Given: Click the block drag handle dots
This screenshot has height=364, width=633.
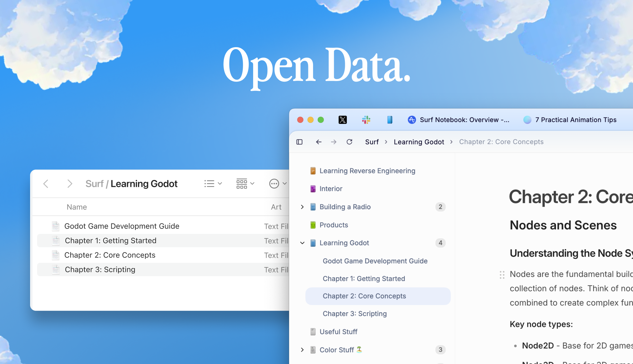Looking at the screenshot, I should coord(502,275).
